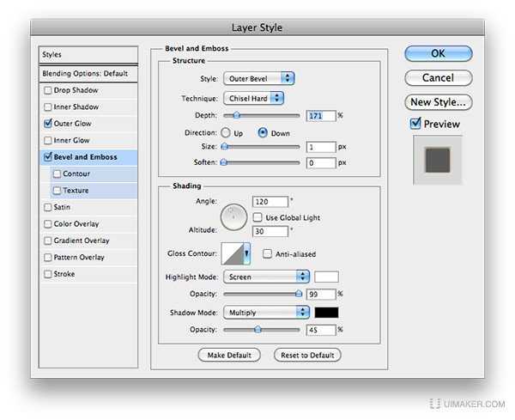Enable the Contour checkbox
Screen dimensions: 515x420
[x=57, y=173]
